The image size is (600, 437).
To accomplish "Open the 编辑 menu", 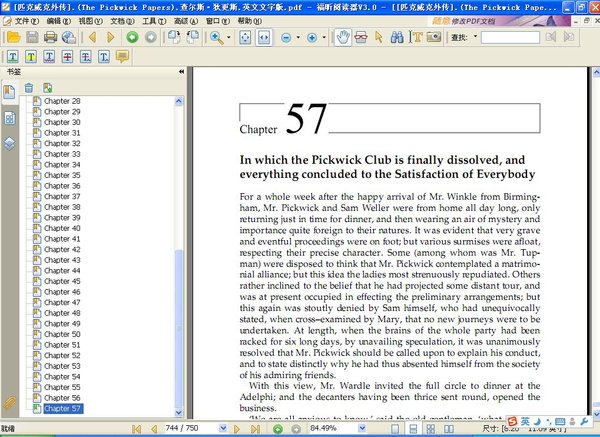I will (x=58, y=21).
